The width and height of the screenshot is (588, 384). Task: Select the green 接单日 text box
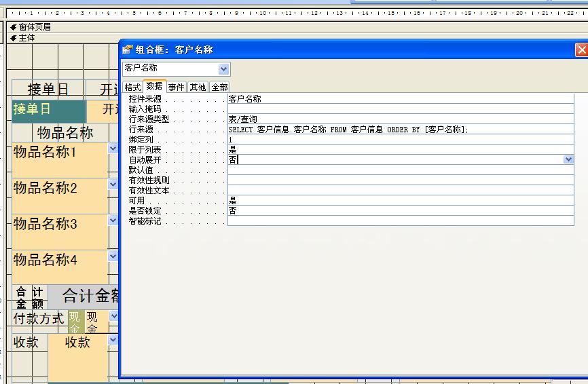(49, 111)
